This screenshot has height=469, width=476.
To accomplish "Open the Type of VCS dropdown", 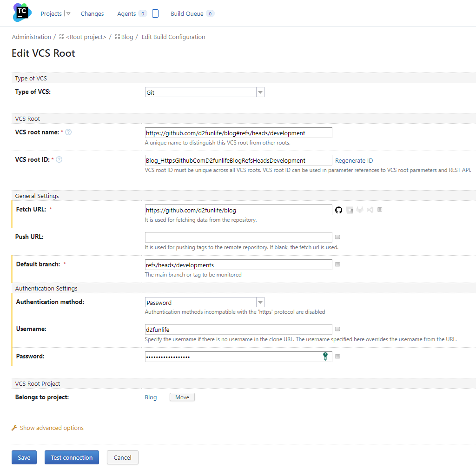I will point(205,92).
